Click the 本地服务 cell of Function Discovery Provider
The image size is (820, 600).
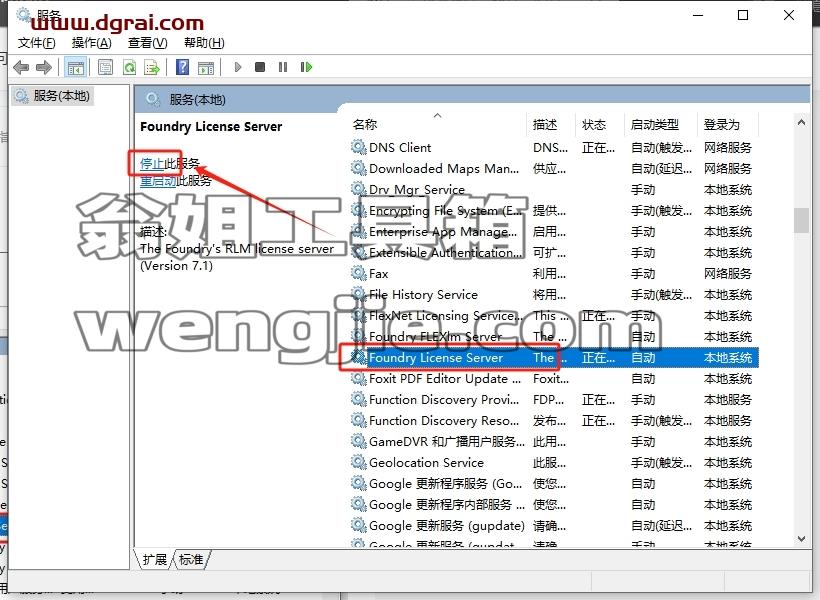click(727, 400)
